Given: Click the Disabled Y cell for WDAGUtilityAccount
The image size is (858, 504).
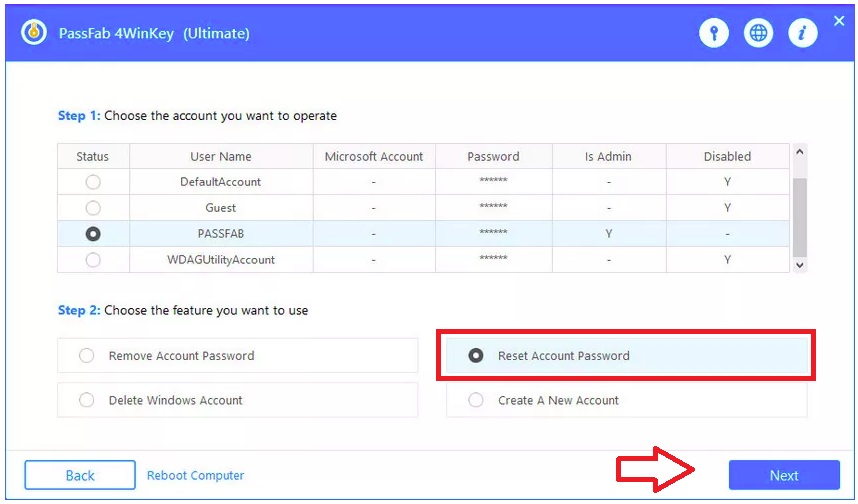Looking at the screenshot, I should coord(727,259).
